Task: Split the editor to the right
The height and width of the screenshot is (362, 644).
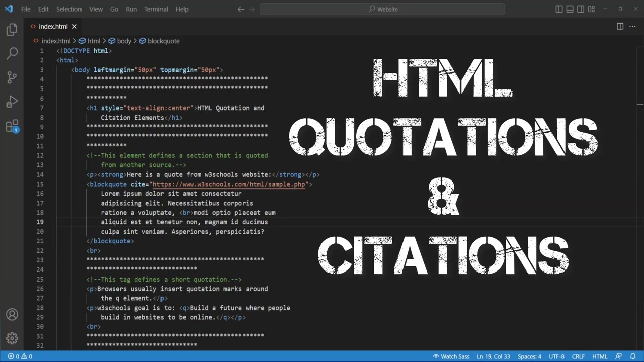Action: (620, 26)
